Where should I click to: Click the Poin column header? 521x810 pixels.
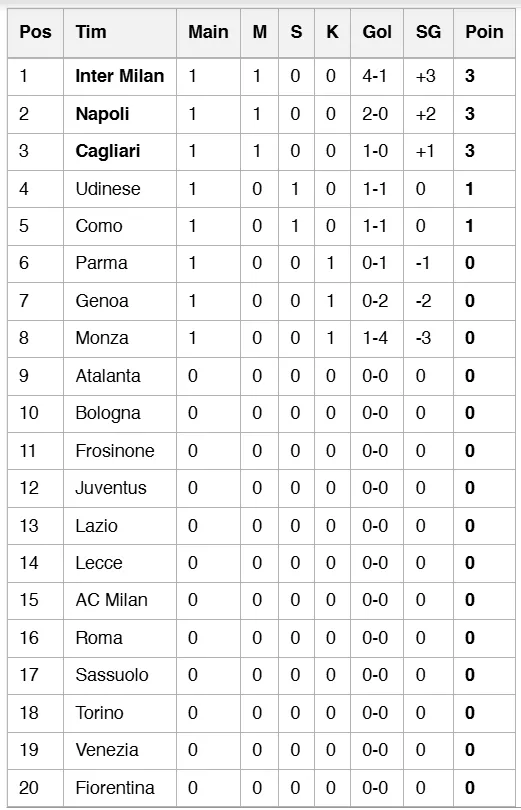484,32
